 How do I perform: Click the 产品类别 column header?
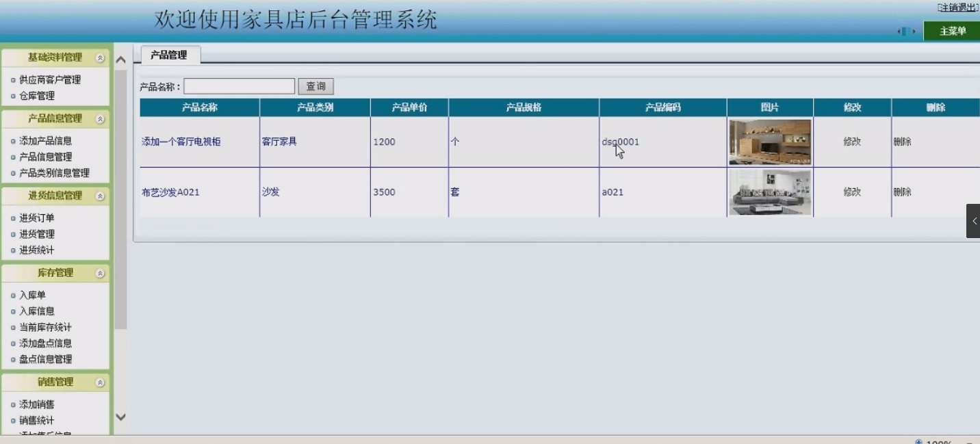click(315, 107)
